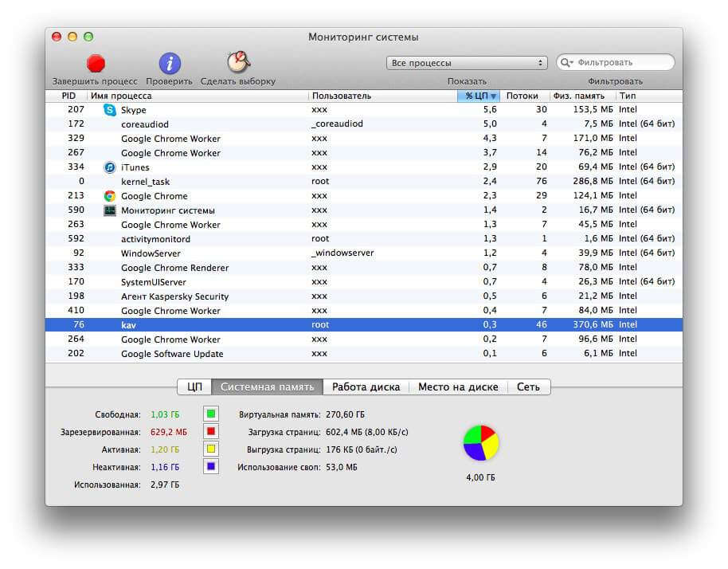This screenshot has width=728, height=569.
Task: Open the Сеть tab
Action: tap(528, 387)
